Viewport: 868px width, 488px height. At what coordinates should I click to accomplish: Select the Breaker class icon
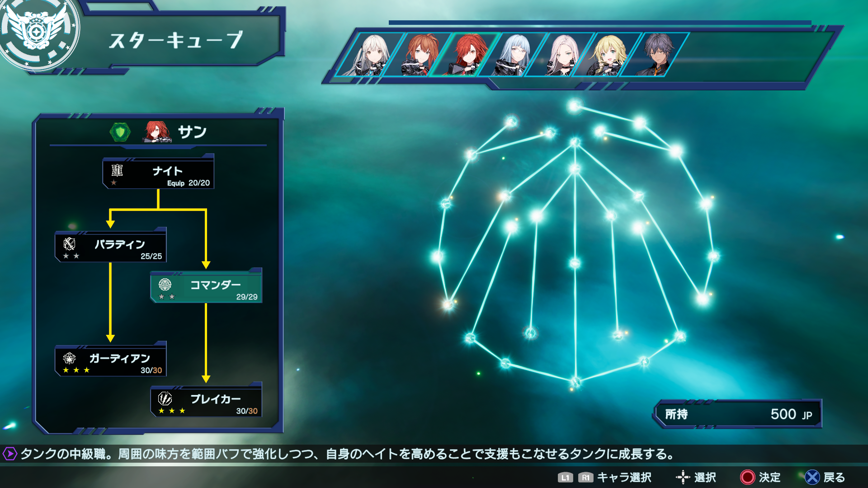tap(165, 399)
